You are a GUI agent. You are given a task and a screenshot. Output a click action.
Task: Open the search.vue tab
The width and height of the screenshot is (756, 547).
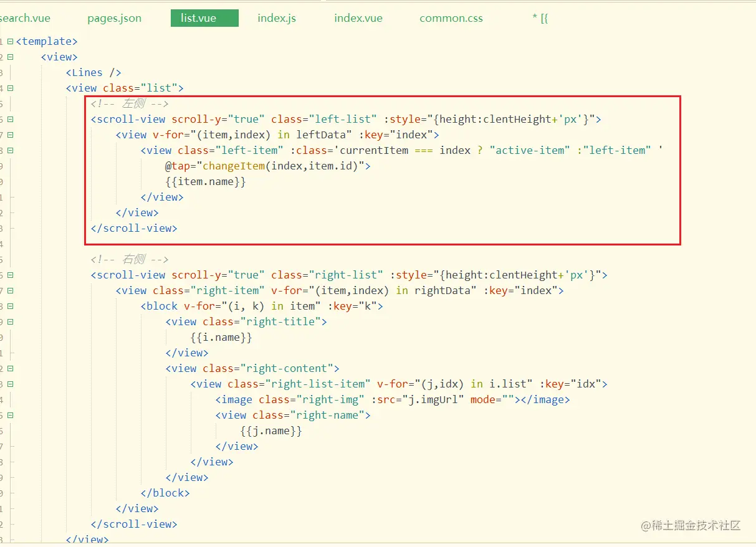tap(25, 18)
